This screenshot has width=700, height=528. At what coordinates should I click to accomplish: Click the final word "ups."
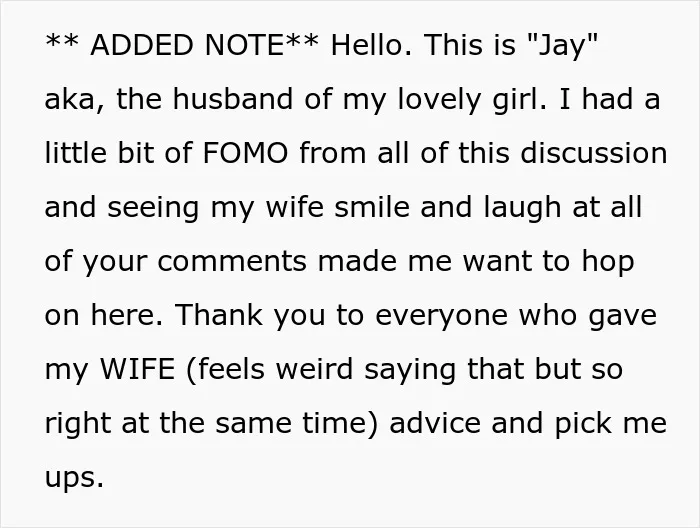click(x=74, y=478)
